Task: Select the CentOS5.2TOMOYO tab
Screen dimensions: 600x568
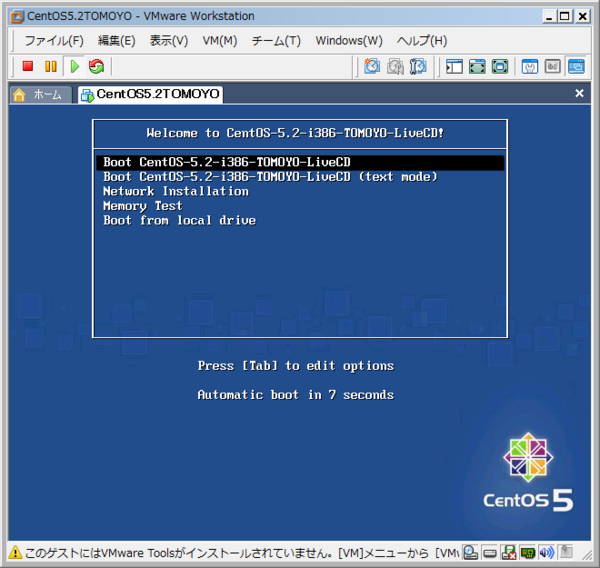Action: tap(151, 95)
